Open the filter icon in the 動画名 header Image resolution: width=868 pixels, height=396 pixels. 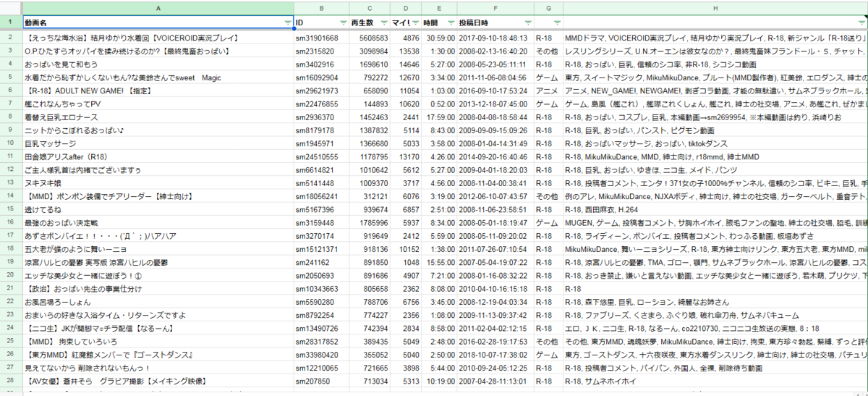tap(288, 22)
